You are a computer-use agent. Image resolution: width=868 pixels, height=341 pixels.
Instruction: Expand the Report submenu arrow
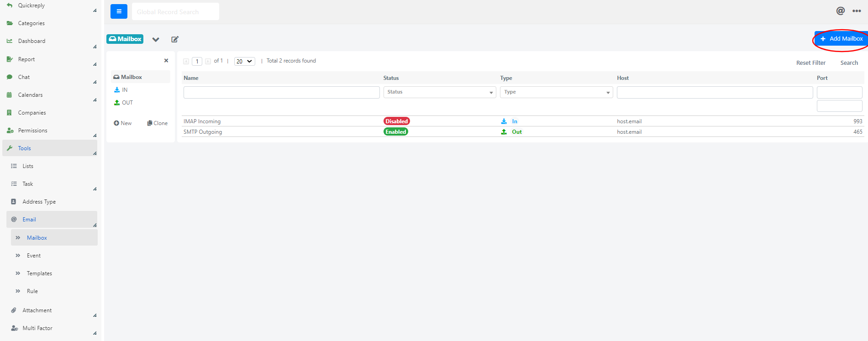95,64
